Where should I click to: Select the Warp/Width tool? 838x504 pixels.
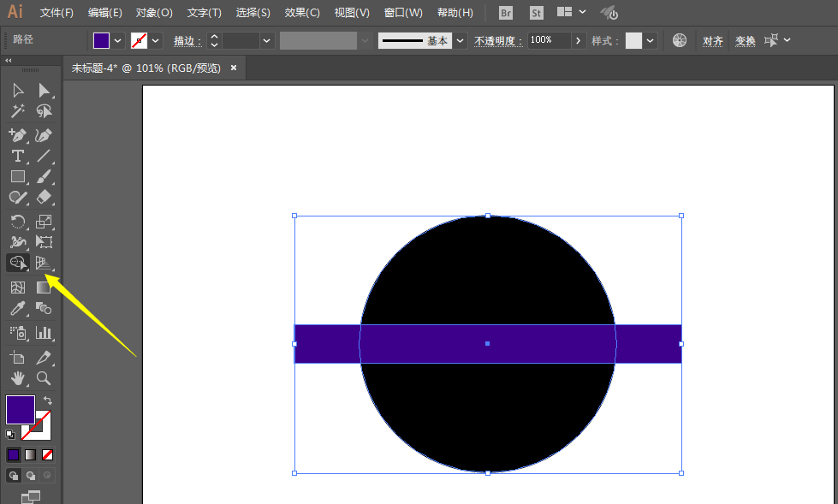(18, 242)
